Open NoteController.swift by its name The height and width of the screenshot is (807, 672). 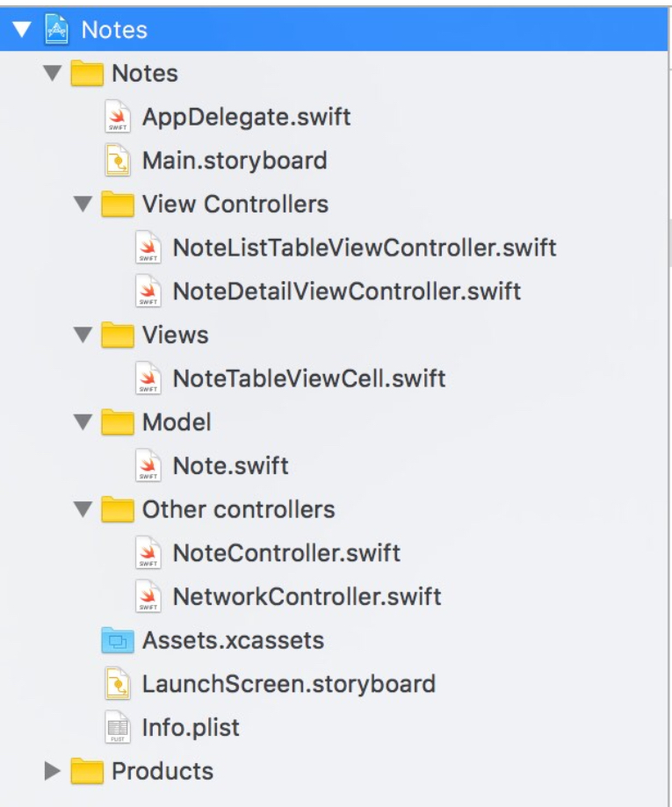pos(287,552)
